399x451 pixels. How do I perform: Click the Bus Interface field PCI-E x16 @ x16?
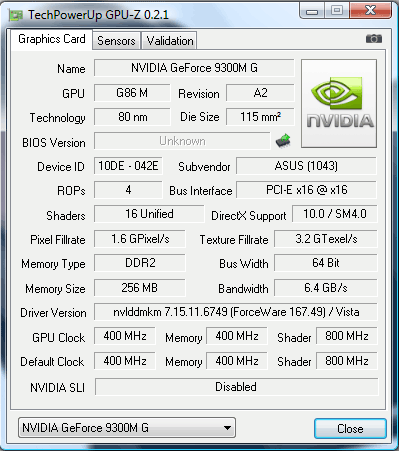pos(306,190)
